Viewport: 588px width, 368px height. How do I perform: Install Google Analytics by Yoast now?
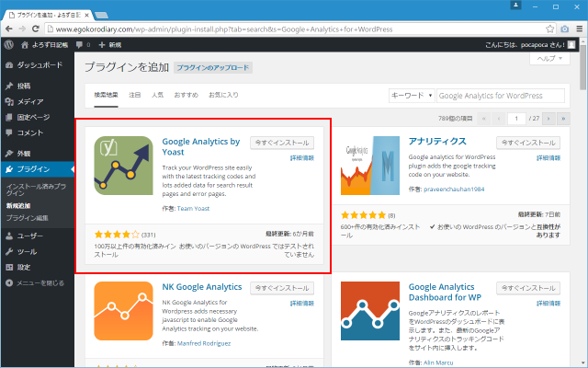point(282,143)
